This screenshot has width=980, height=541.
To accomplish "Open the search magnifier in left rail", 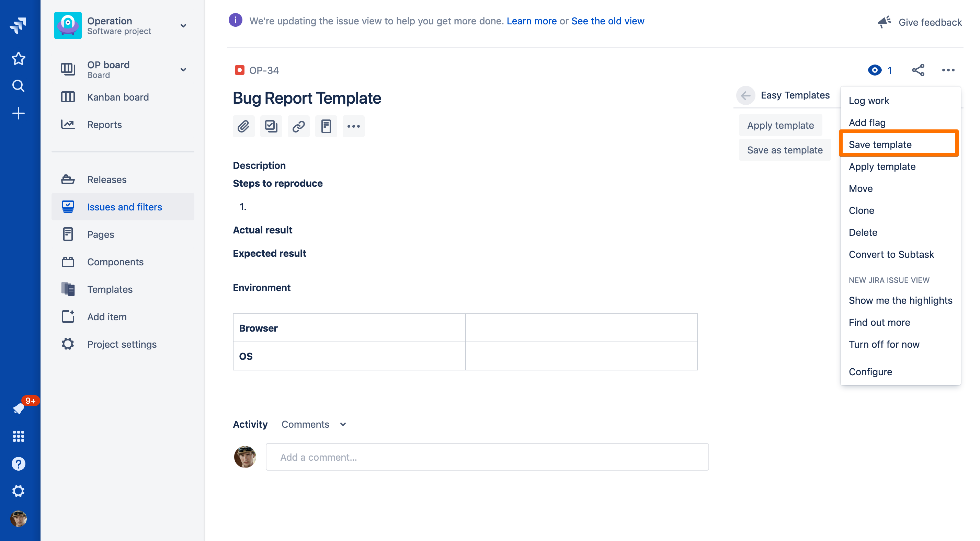I will (18, 86).
